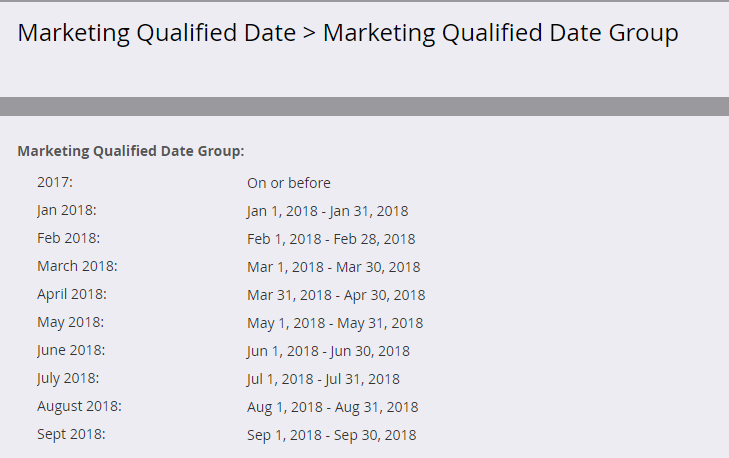729x458 pixels.
Task: Select the Mar 31, 2018 - Apr 30, 2018 range
Action: (336, 295)
